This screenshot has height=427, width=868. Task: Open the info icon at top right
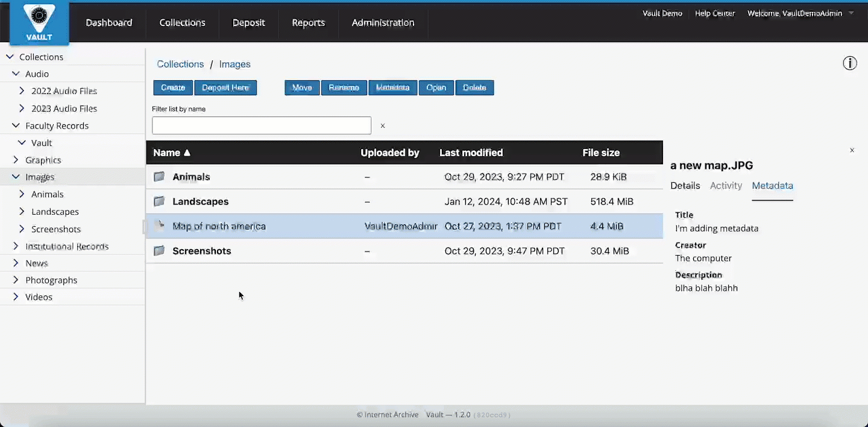pyautogui.click(x=849, y=63)
